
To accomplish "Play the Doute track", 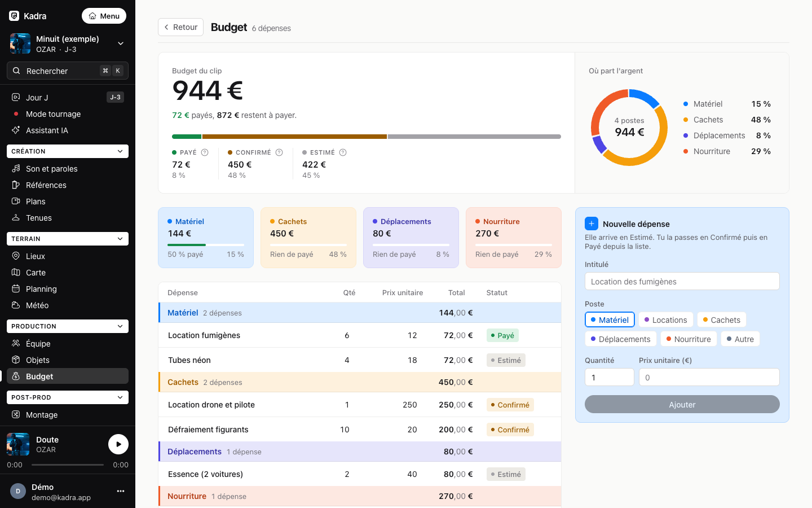I will pyautogui.click(x=118, y=444).
